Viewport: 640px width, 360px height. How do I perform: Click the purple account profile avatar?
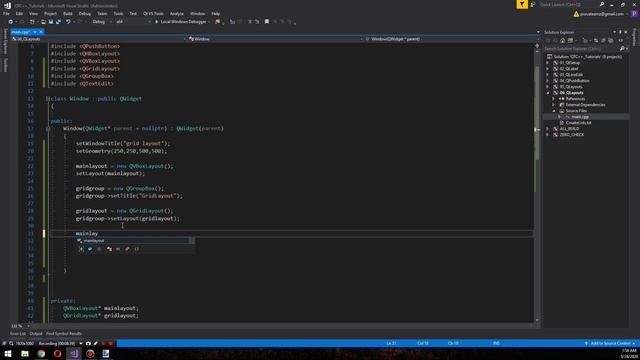point(634,14)
